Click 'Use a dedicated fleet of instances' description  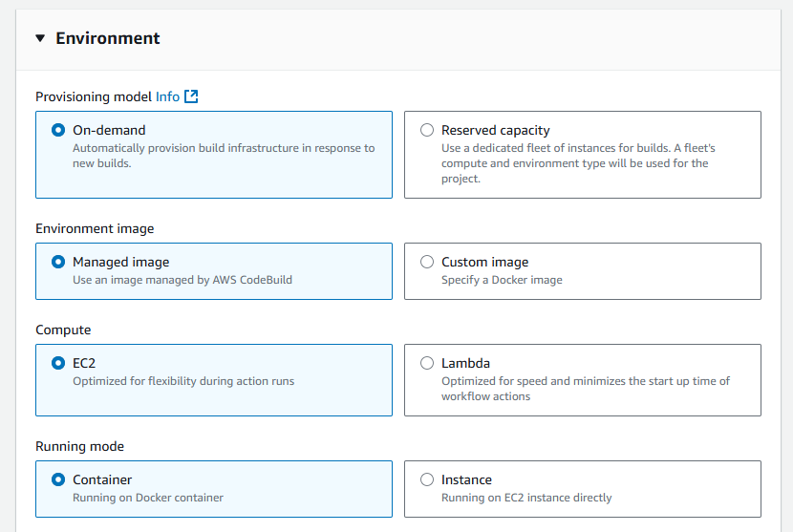(x=578, y=163)
